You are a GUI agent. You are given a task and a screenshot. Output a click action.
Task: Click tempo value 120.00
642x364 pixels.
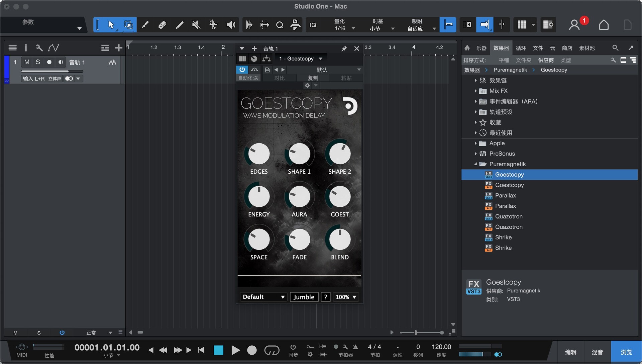point(441,347)
